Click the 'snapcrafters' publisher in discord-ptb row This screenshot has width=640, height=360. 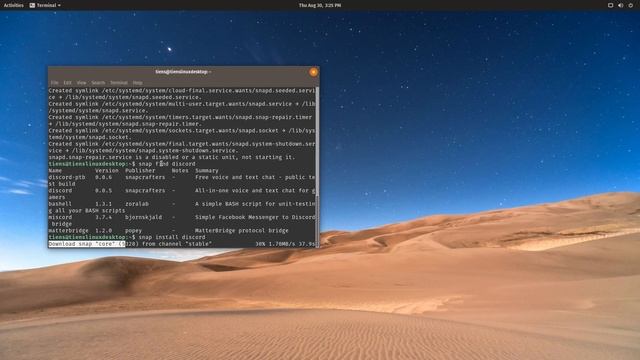coord(145,177)
